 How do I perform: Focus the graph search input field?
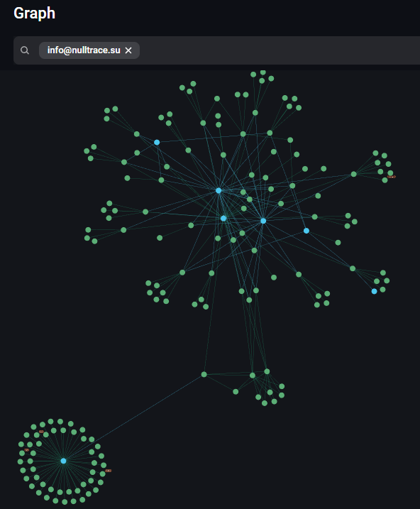(279, 50)
